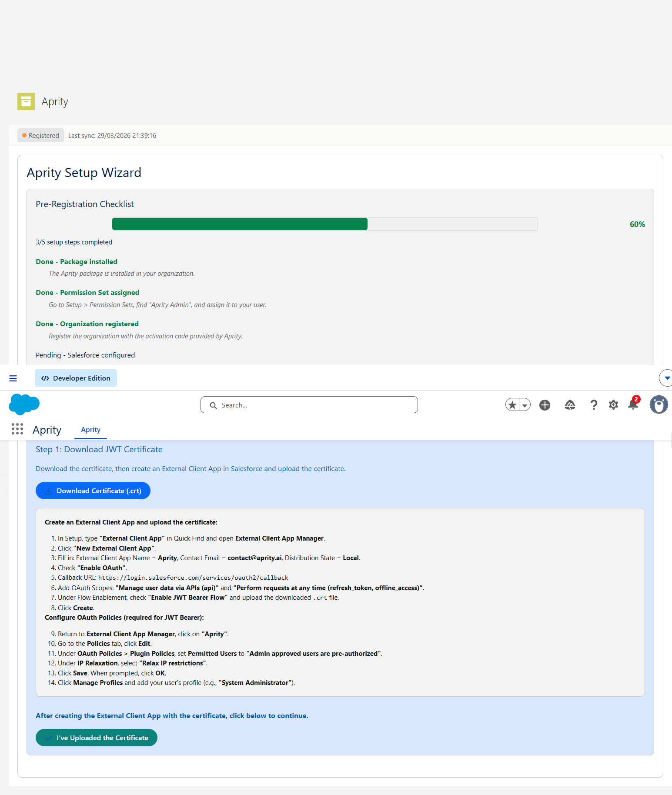The height and width of the screenshot is (795, 672).
Task: Open the user profile avatar
Action: click(x=659, y=405)
